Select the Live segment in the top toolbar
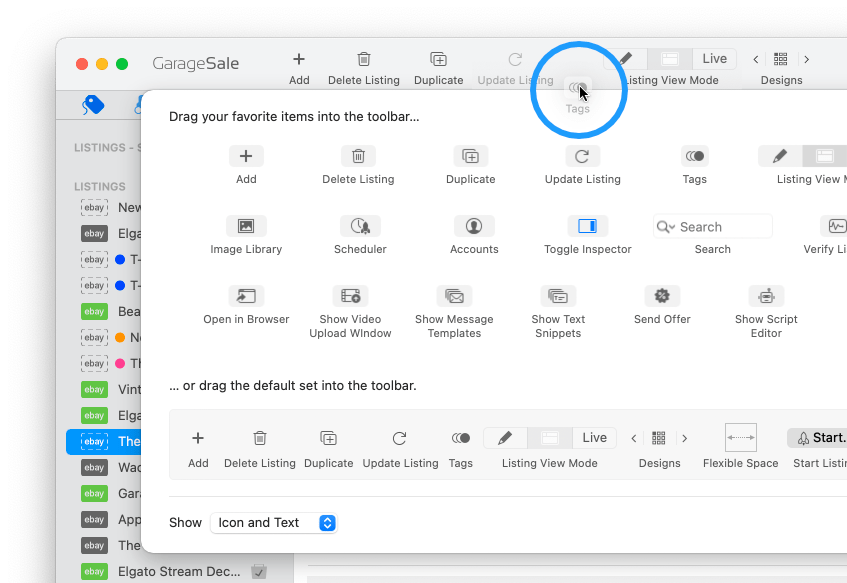This screenshot has width=847, height=583. point(714,59)
